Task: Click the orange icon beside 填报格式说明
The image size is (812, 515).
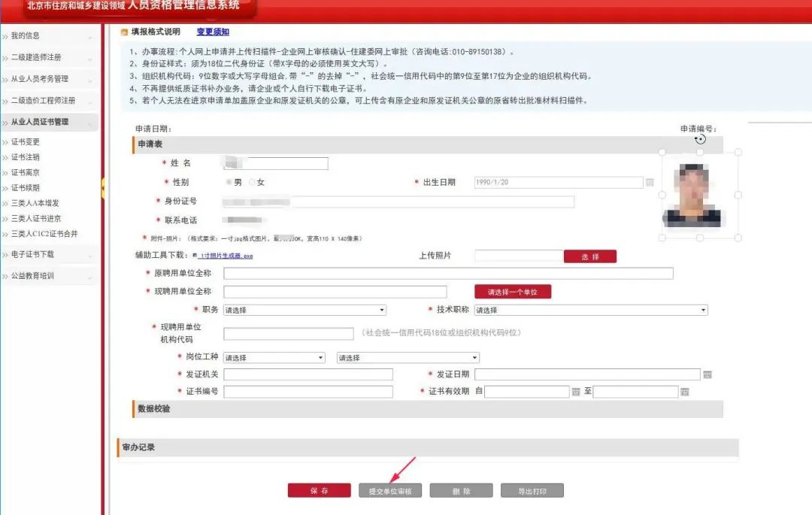Action: coord(124,32)
